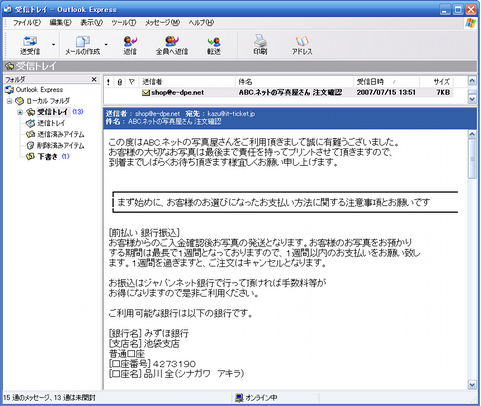Viewport: 481px width, 406px height.
Task: Close the フォルダ pane with X
Action: (94, 79)
